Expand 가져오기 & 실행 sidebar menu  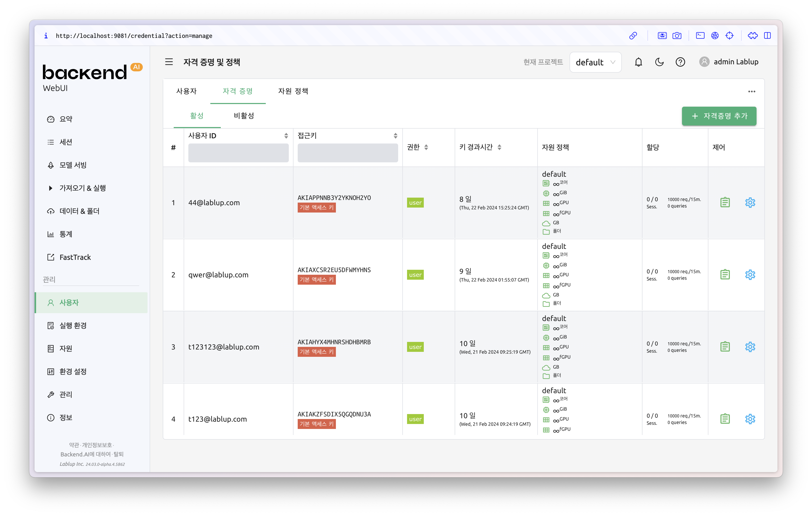tap(82, 188)
